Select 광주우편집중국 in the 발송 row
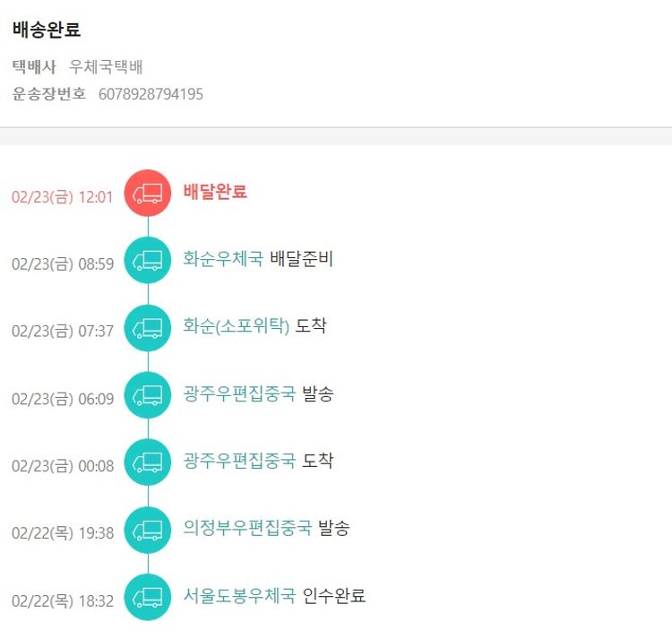 [x=239, y=393]
